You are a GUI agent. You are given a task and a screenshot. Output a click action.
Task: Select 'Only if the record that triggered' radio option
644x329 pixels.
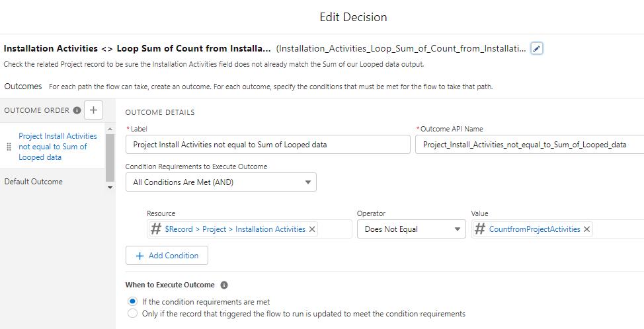132,314
